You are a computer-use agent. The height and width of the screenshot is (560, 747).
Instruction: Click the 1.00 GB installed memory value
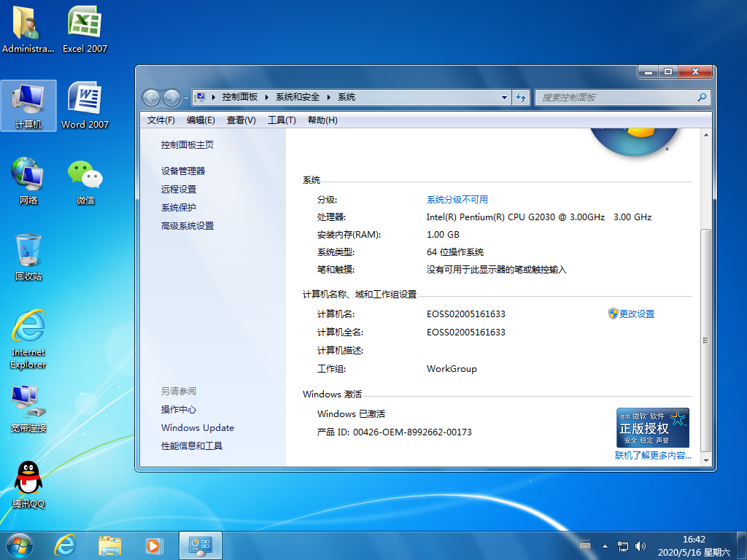443,235
